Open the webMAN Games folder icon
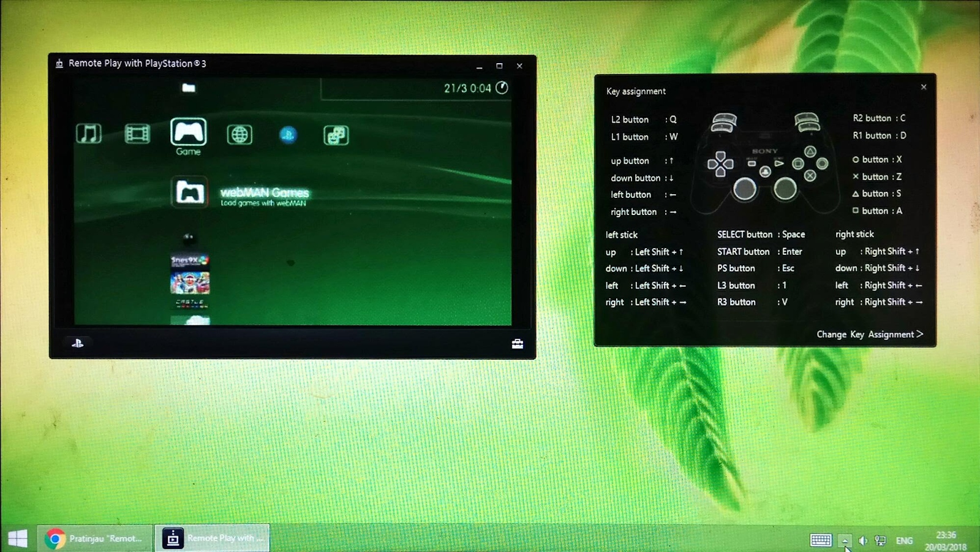980x552 pixels. pyautogui.click(x=190, y=192)
